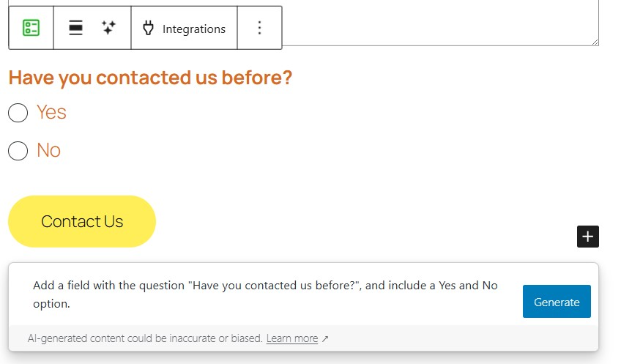The width and height of the screenshot is (621, 364).
Task: Click inside the text area above toolbar
Action: (439, 22)
